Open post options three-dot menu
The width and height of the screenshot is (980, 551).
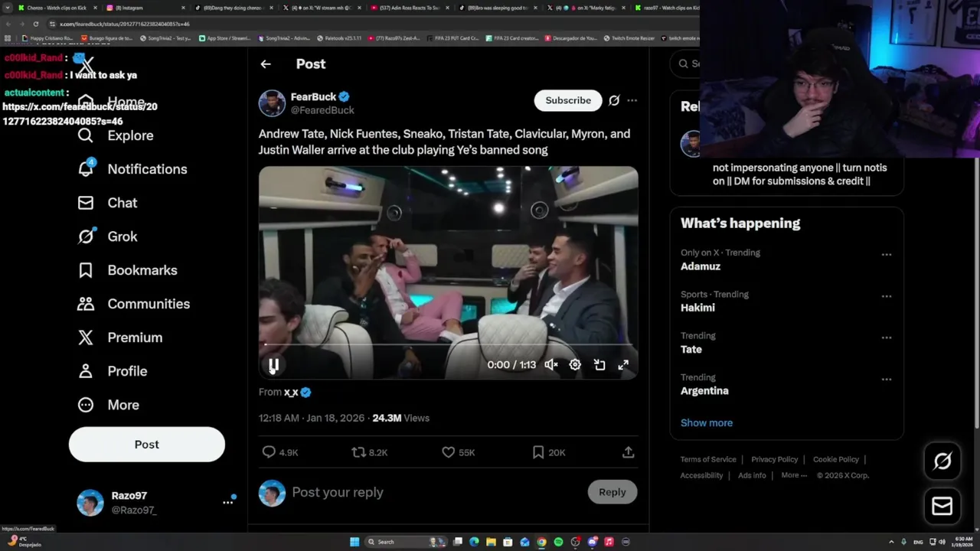click(632, 100)
